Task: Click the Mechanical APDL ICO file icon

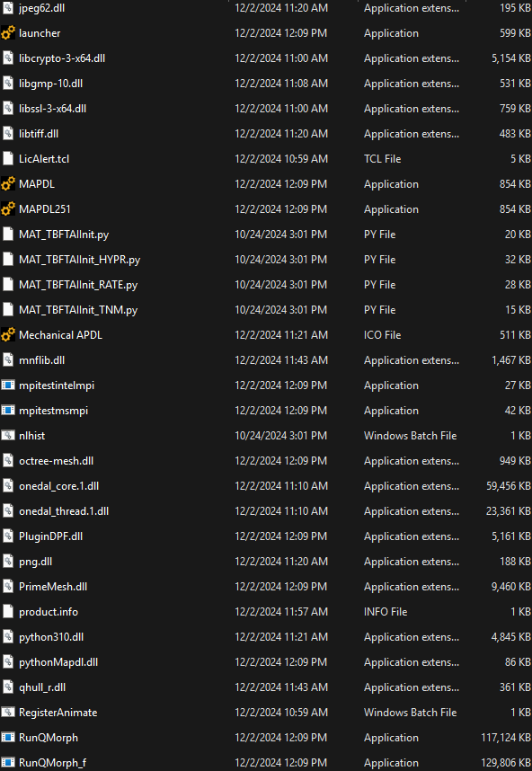Action: point(8,335)
